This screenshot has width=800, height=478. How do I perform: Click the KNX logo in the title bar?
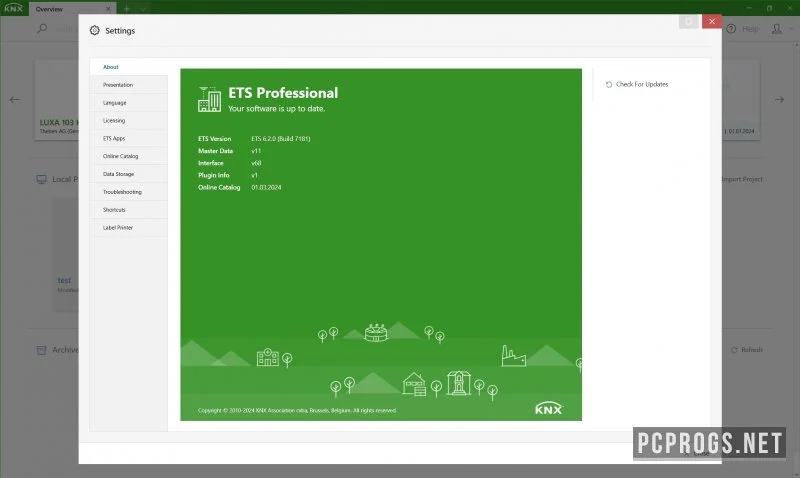[x=14, y=8]
